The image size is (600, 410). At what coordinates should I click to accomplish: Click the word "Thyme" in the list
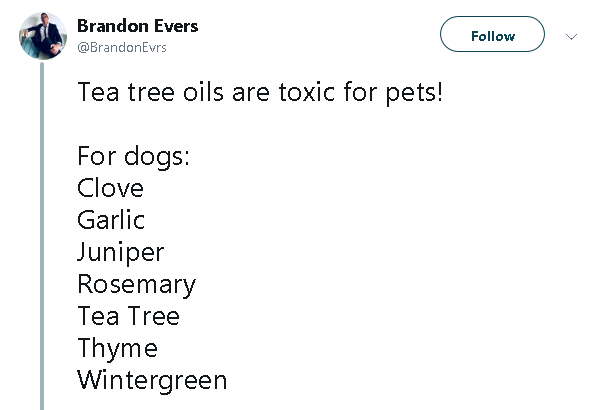[117, 349]
